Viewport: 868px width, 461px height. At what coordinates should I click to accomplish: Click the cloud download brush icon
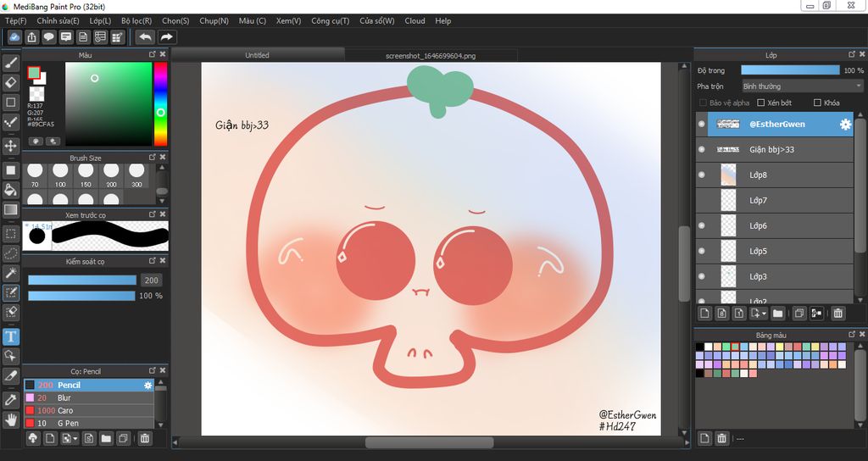(x=33, y=438)
